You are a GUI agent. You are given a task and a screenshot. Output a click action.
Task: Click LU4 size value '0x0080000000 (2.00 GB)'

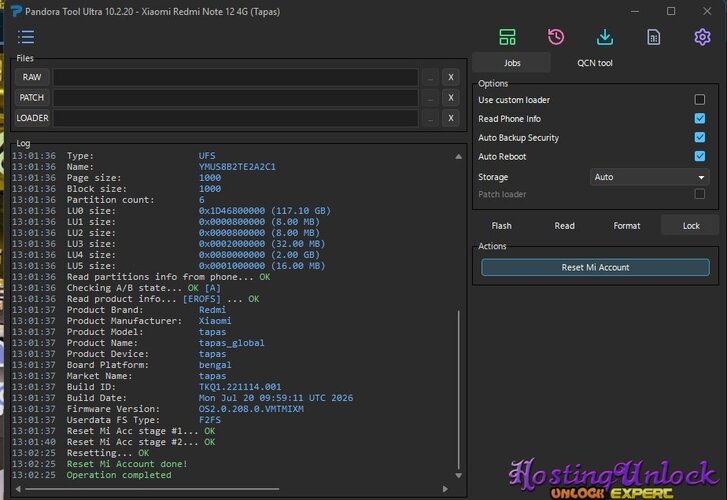pos(259,255)
